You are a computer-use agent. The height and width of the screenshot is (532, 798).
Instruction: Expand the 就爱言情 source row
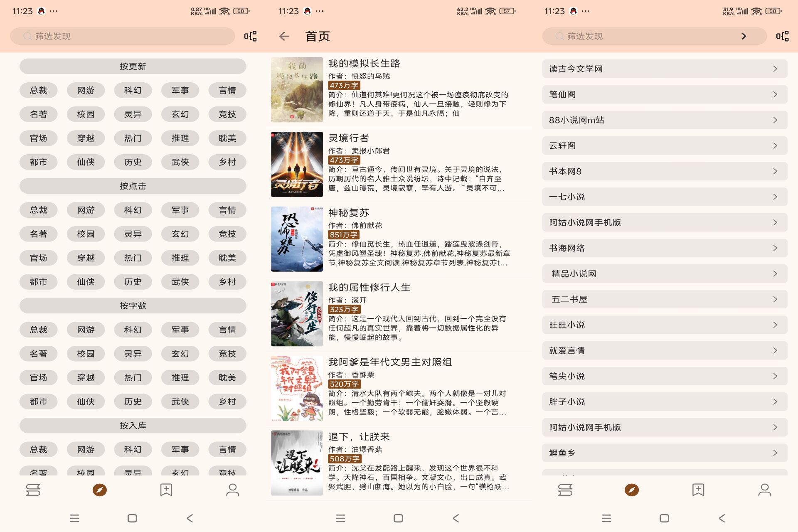click(x=664, y=350)
